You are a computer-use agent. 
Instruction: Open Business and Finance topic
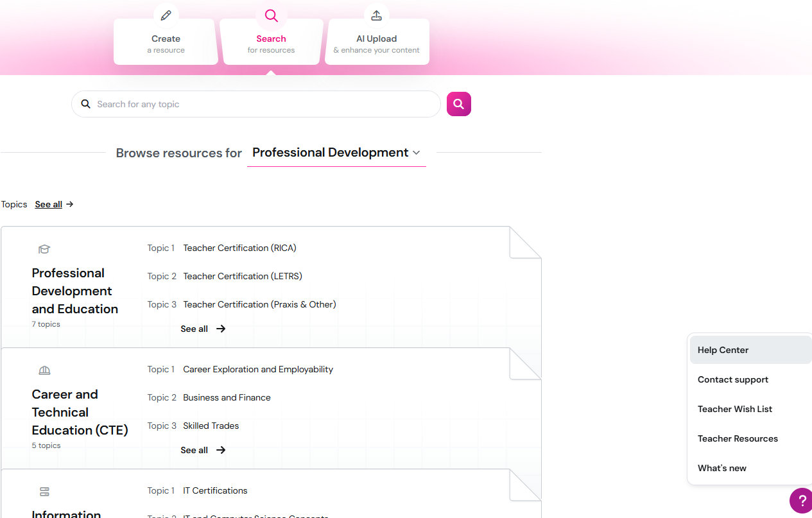[x=227, y=397]
